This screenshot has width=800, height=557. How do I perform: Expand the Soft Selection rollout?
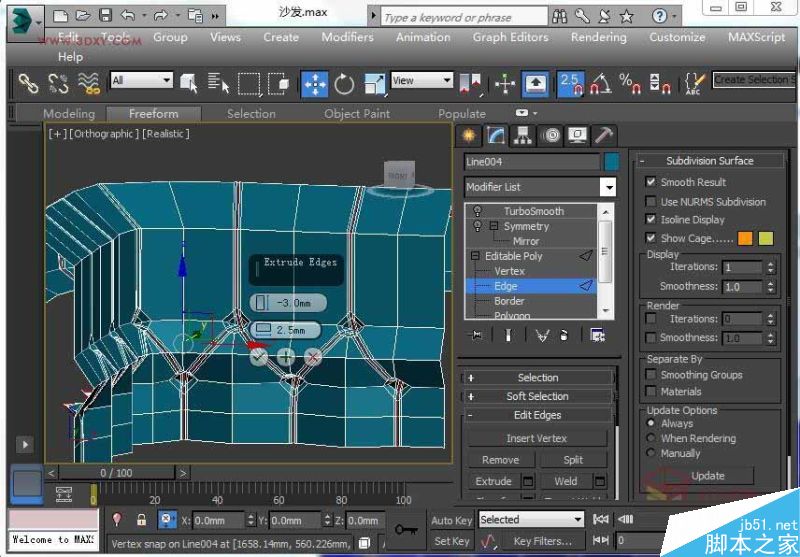tap(537, 396)
